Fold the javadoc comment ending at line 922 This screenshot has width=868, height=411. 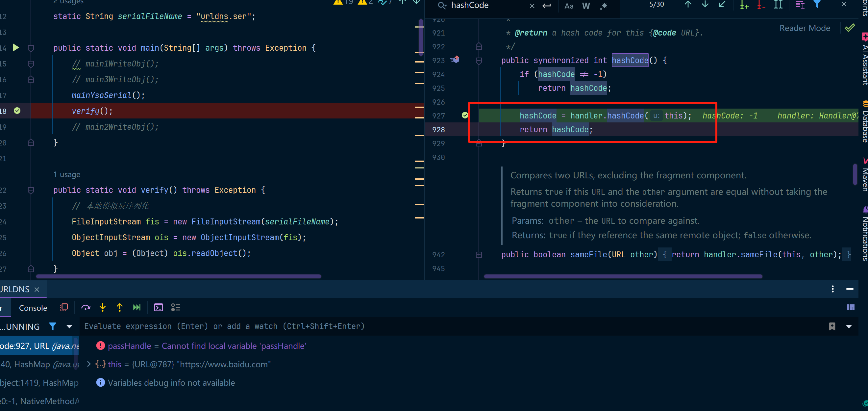click(x=479, y=46)
